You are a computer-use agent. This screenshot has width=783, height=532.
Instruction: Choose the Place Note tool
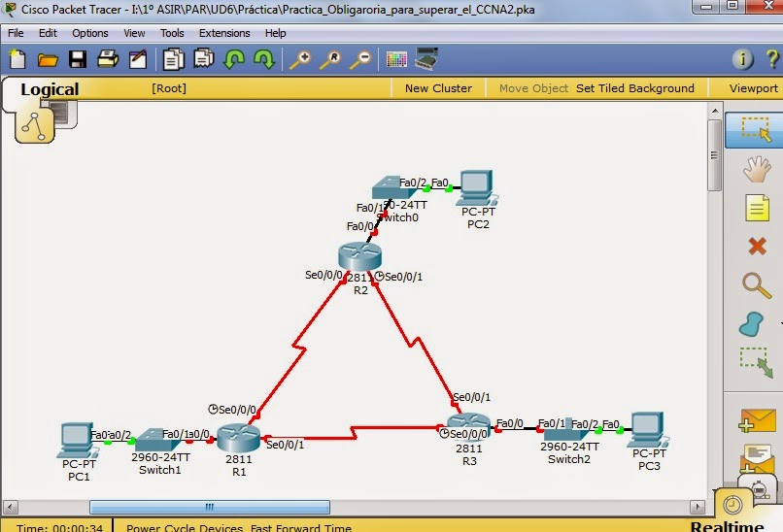tap(757, 207)
